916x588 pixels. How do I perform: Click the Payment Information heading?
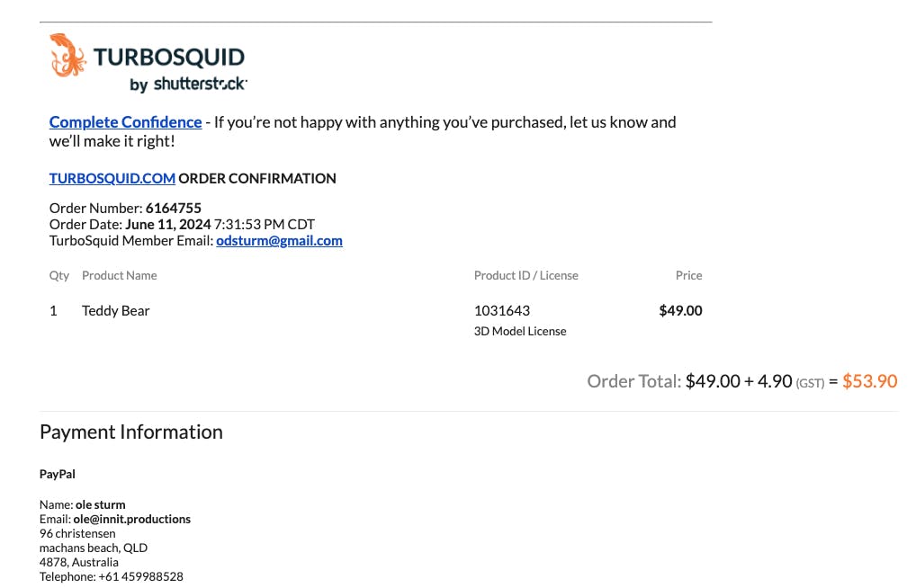click(x=130, y=432)
